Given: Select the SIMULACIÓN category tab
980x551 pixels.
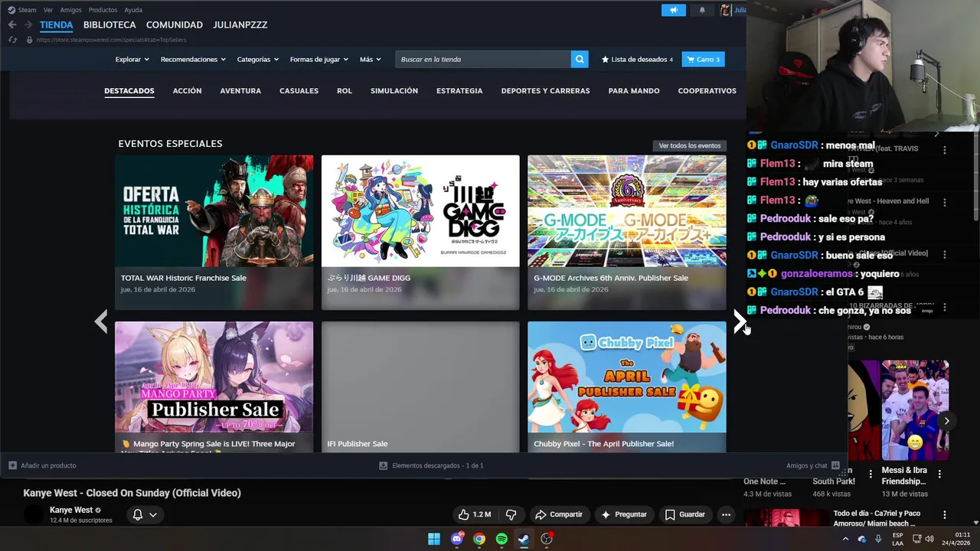Looking at the screenshot, I should (x=394, y=90).
